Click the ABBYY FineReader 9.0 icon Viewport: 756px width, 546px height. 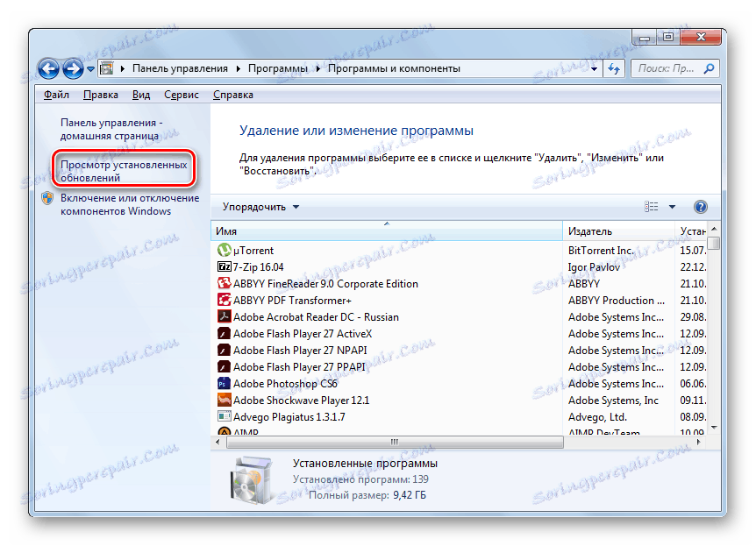[225, 283]
